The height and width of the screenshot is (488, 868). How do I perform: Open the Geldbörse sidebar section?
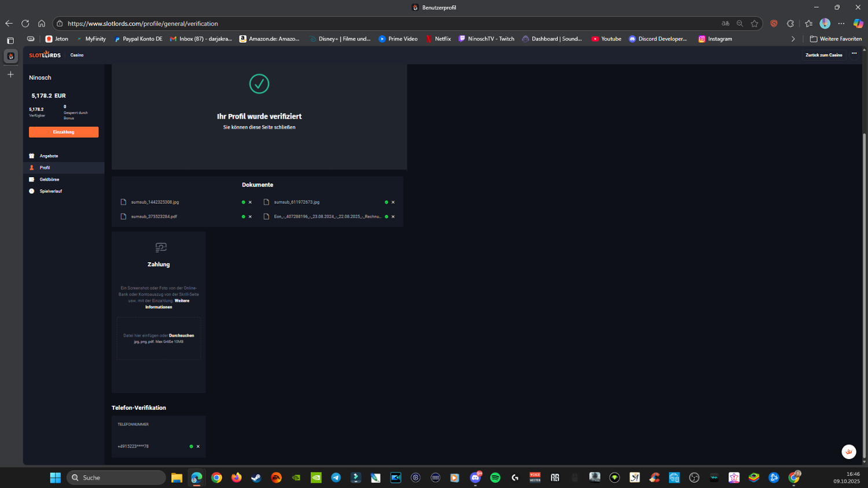pyautogui.click(x=49, y=179)
